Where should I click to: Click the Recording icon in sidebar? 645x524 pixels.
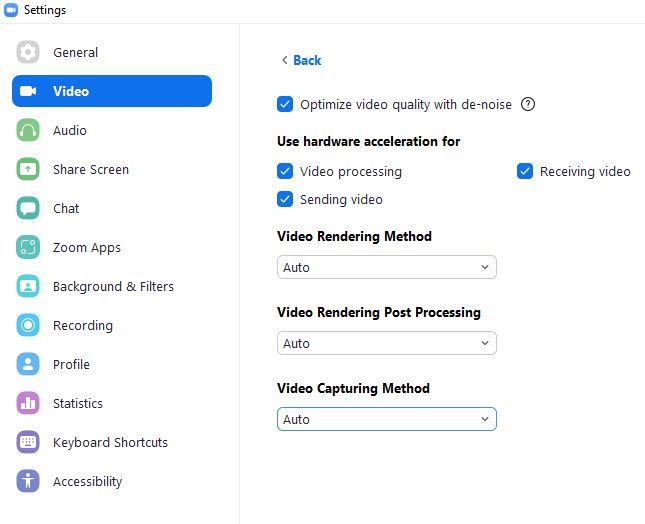[x=28, y=325]
